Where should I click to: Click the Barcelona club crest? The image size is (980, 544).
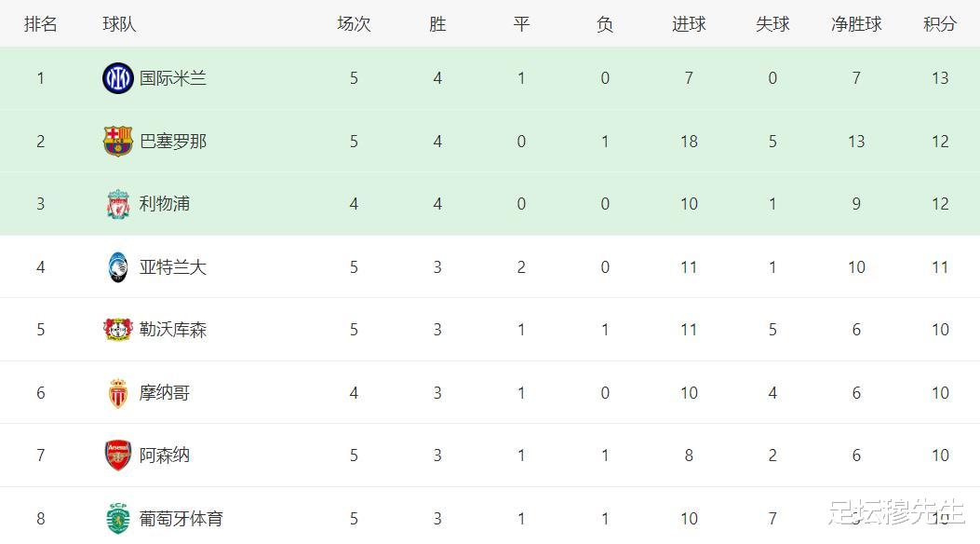117,142
